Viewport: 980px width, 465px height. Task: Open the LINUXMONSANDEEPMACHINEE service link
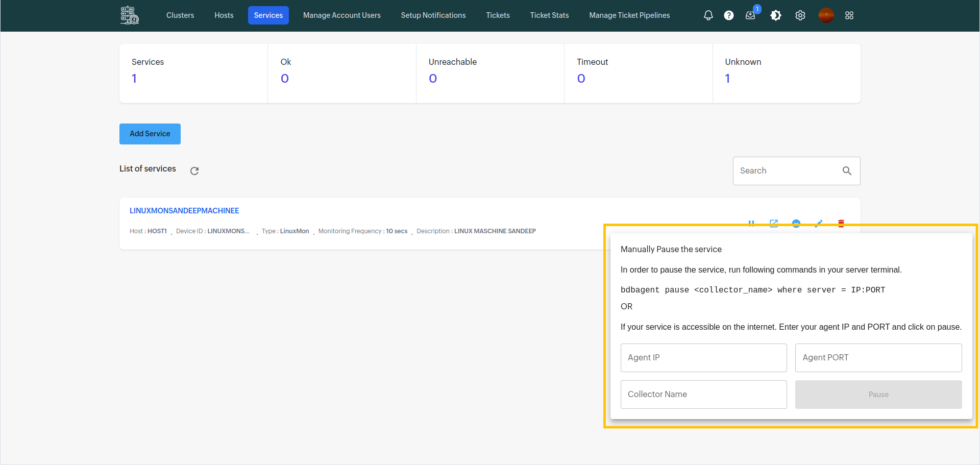[184, 211]
